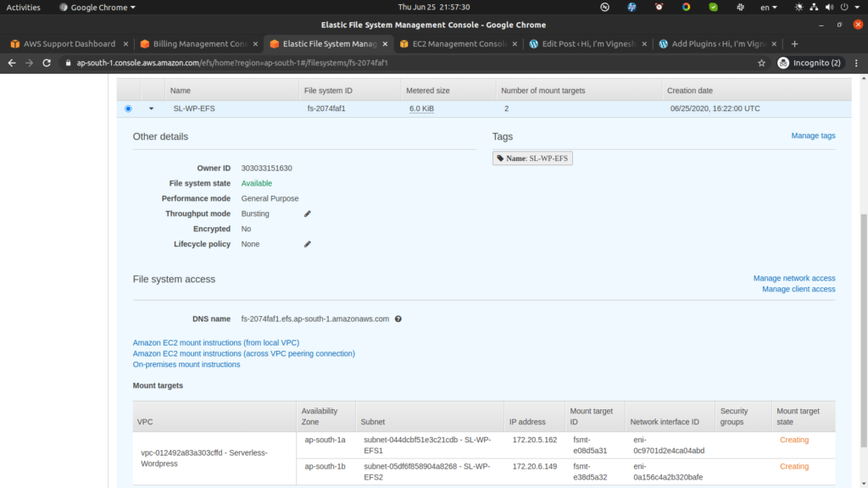The image size is (868, 488).
Task: Click the Owner ID 303033151630
Action: point(266,169)
